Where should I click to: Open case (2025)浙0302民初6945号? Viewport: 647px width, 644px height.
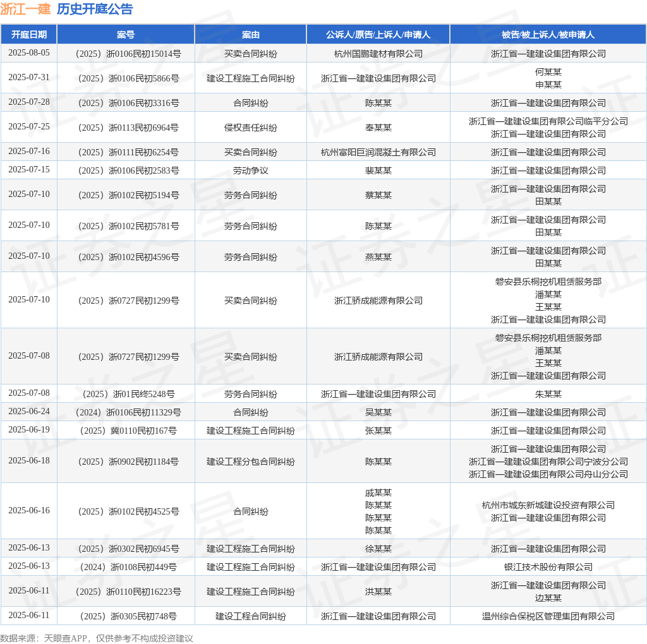coord(128,549)
